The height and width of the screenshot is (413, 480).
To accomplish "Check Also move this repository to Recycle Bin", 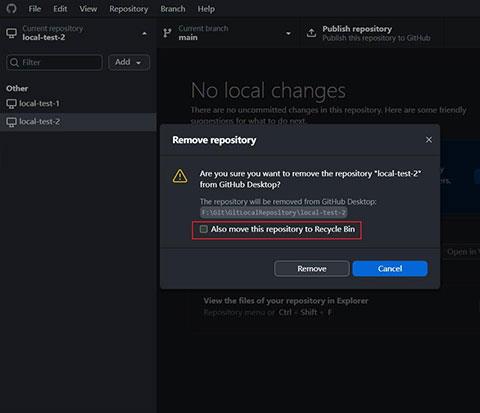I will tap(204, 229).
